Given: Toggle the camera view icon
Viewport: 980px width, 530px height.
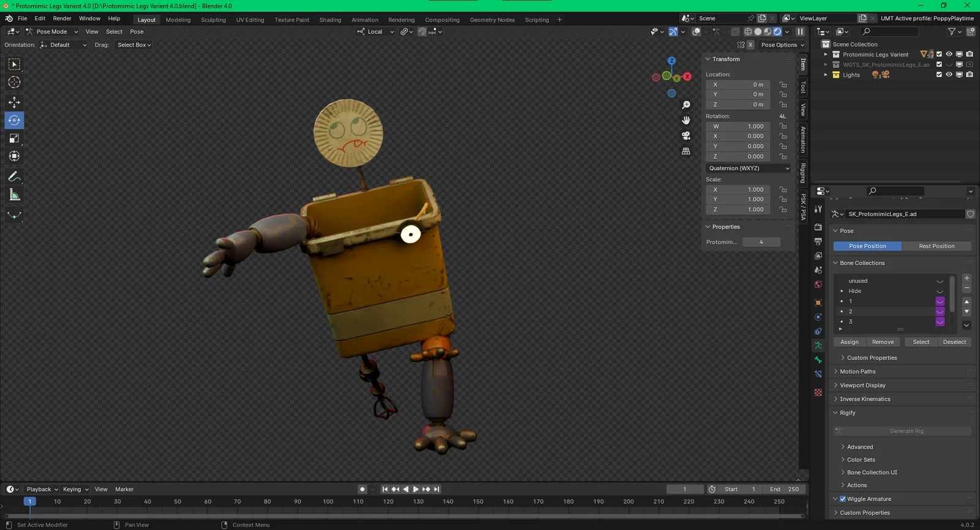Looking at the screenshot, I should (686, 136).
